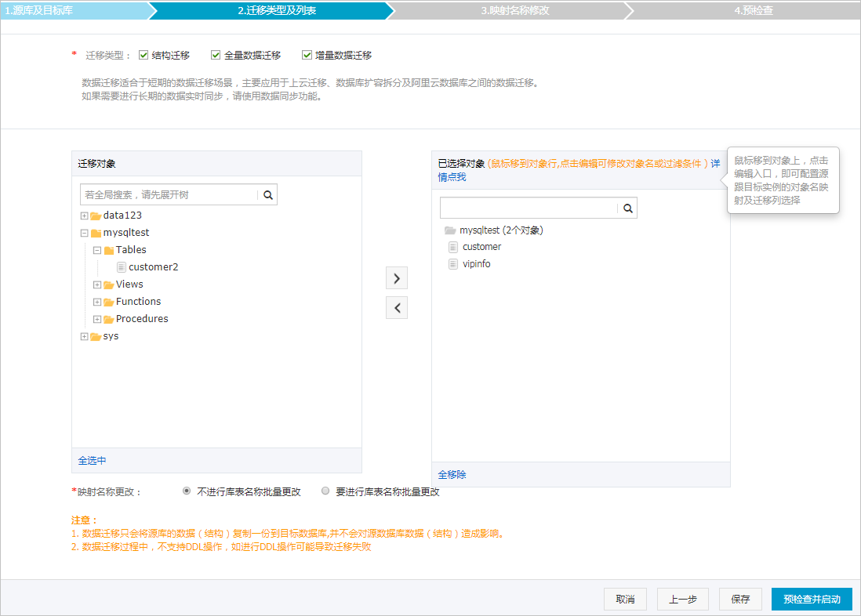861x616 pixels.
Task: Focus the 迁移对象 search input field
Action: point(169,195)
